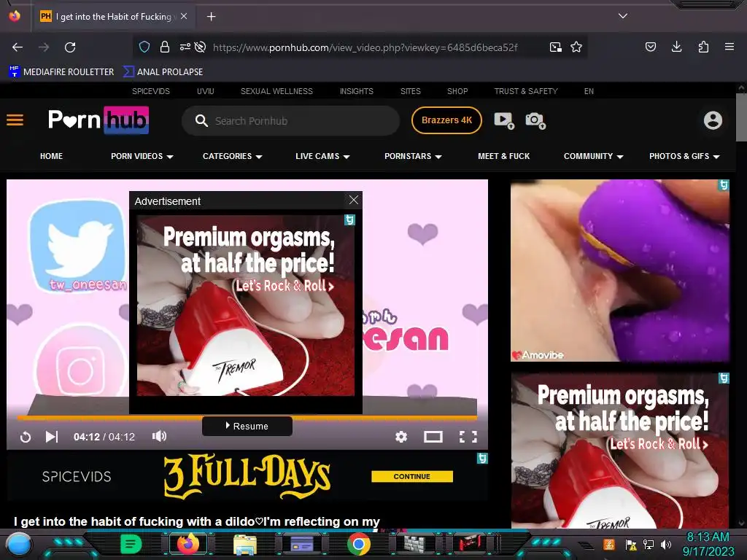
Task: Open UVIU in the top bar
Action: click(x=205, y=91)
